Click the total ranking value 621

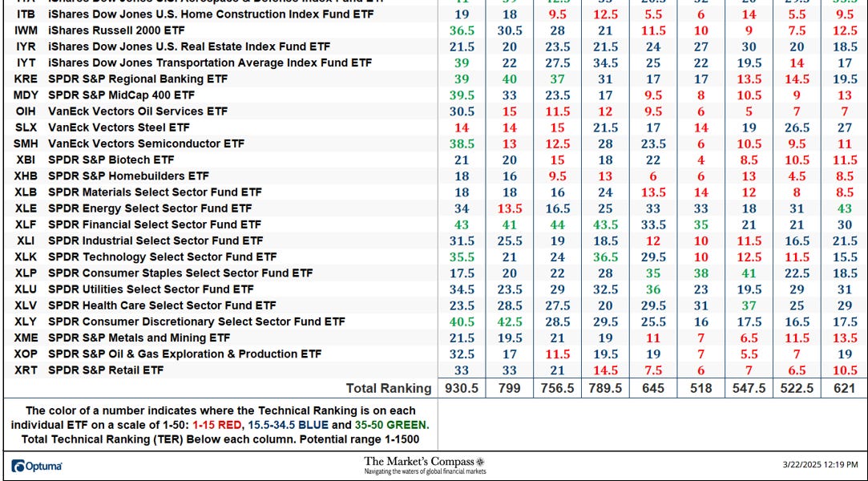click(844, 388)
